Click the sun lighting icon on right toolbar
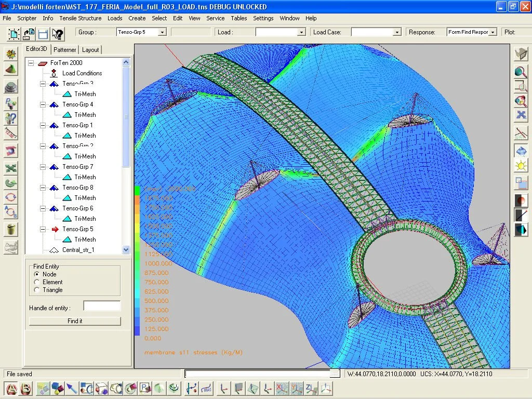This screenshot has width=532, height=399. coord(521,166)
